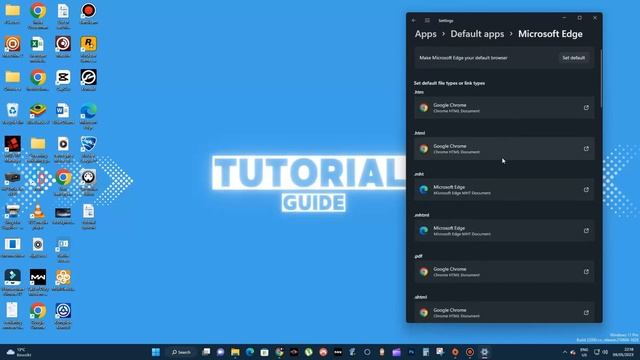Screen dimensions: 640x360
Task: Select the Call of Duty MW desktop shortcut
Action: [38, 282]
